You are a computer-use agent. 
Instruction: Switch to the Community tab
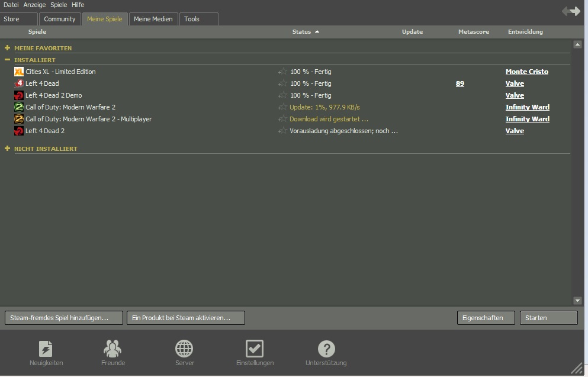pos(60,19)
